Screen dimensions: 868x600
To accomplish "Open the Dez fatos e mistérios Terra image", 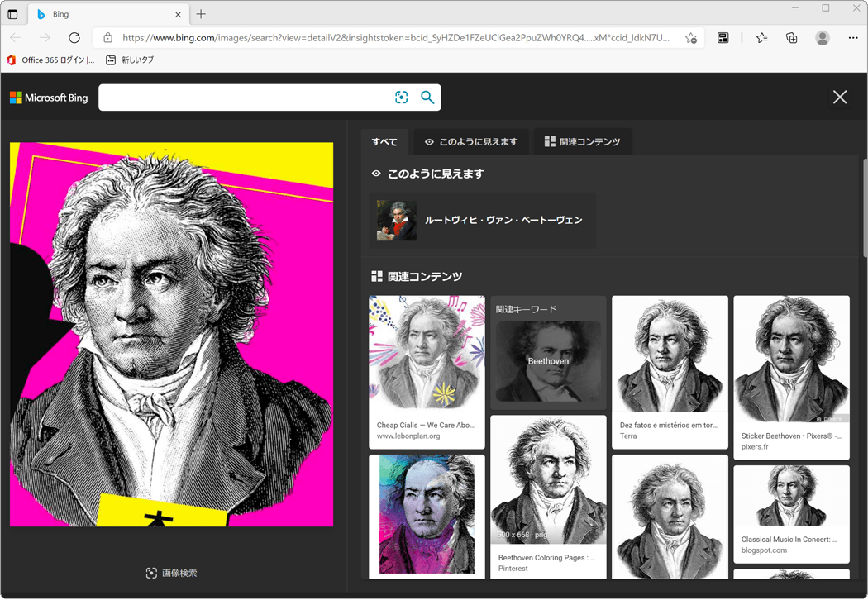I will pos(670,372).
